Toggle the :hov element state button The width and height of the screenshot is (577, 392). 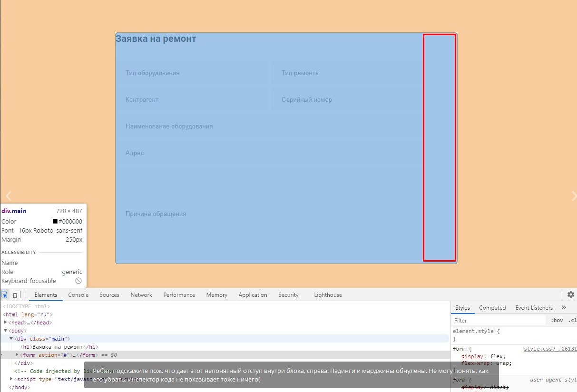point(557,320)
